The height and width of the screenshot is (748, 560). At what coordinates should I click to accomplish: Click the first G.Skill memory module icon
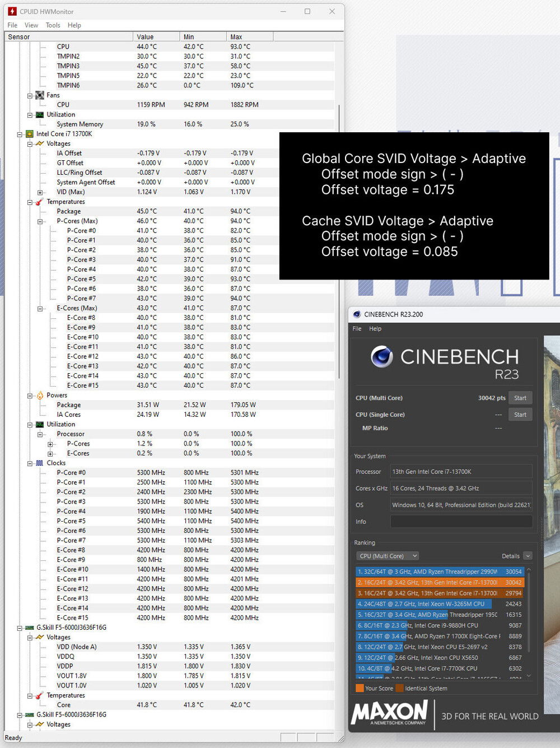(x=30, y=628)
